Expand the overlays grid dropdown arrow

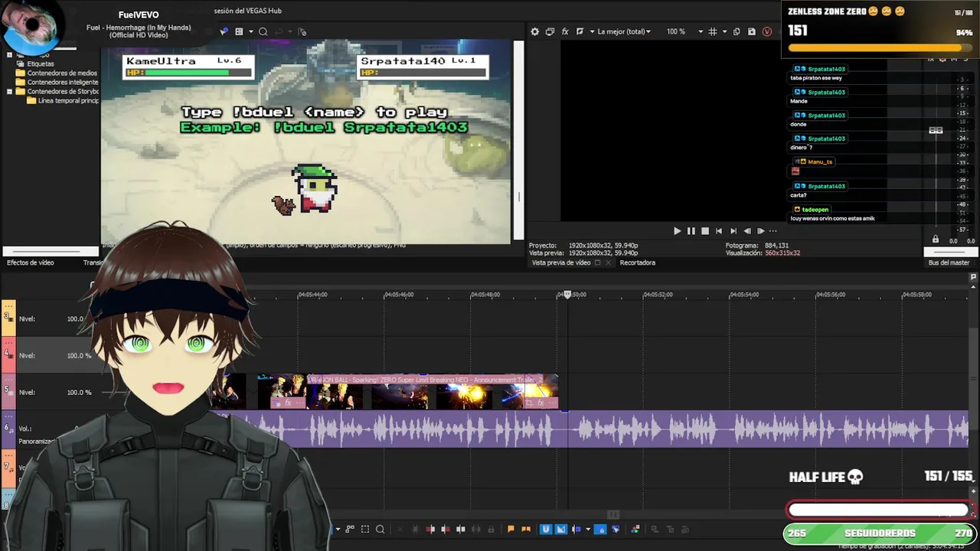[724, 31]
